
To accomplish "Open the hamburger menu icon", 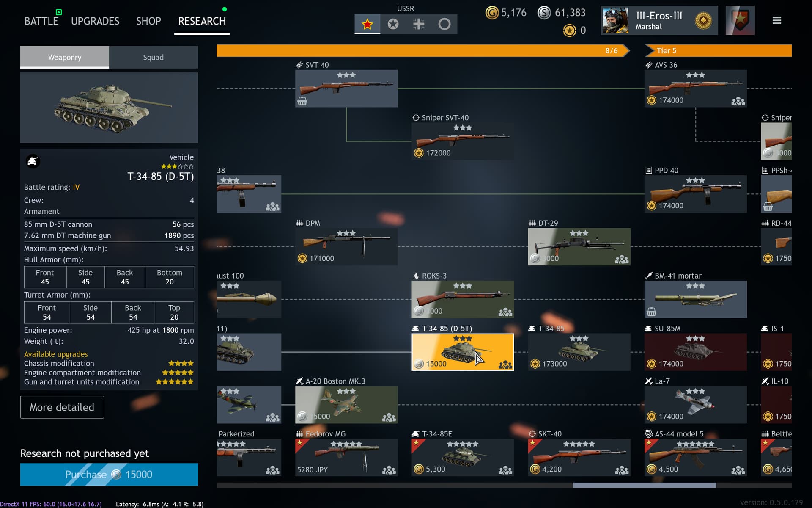I will click(776, 20).
